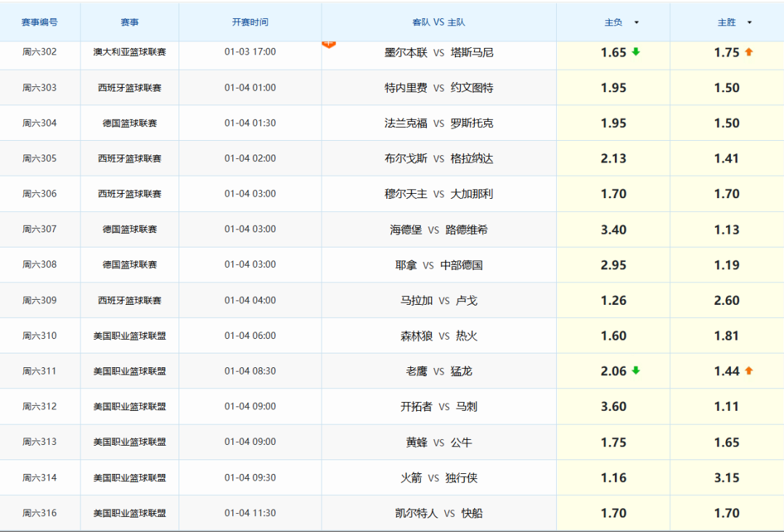This screenshot has width=784, height=532.
Task: Click green down arrow beside 2.06 odds
Action: (635, 370)
